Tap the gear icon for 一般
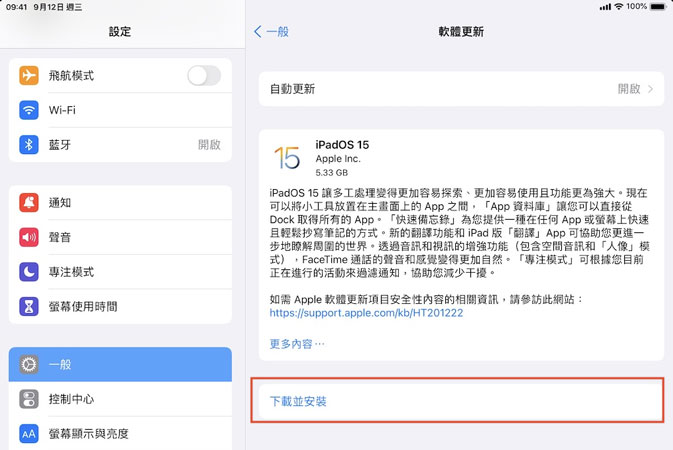Screen dimensions: 673x450 29,365
